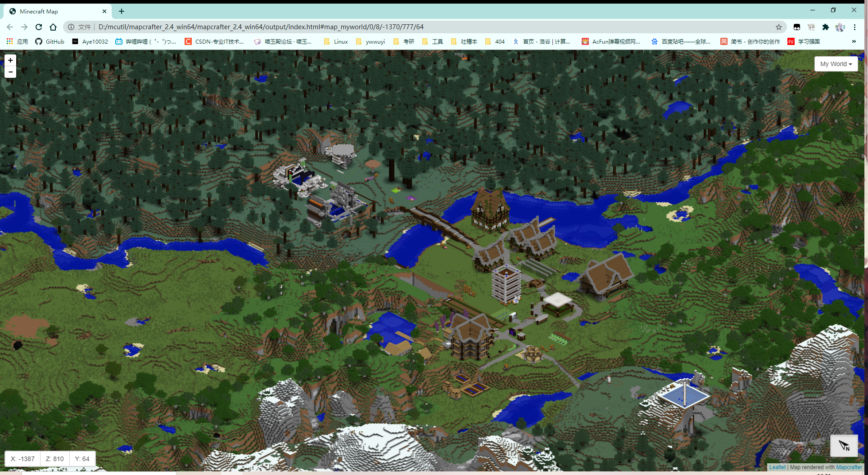Open browser home page
This screenshot has width=868, height=475.
click(x=53, y=27)
